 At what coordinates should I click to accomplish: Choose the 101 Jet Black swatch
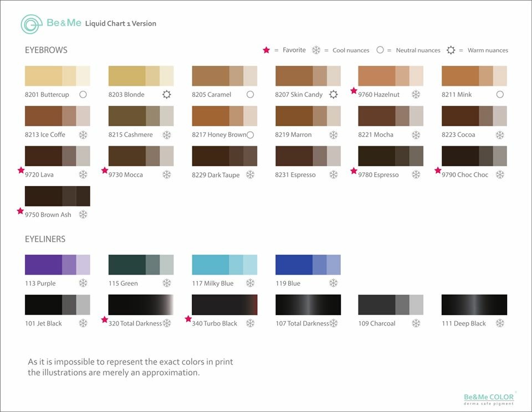[x=57, y=305]
